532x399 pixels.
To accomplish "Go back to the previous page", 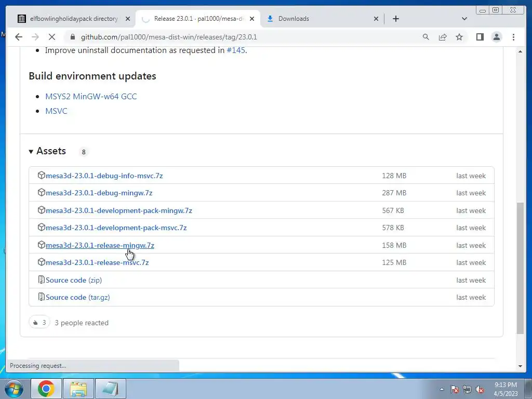I will (19, 37).
